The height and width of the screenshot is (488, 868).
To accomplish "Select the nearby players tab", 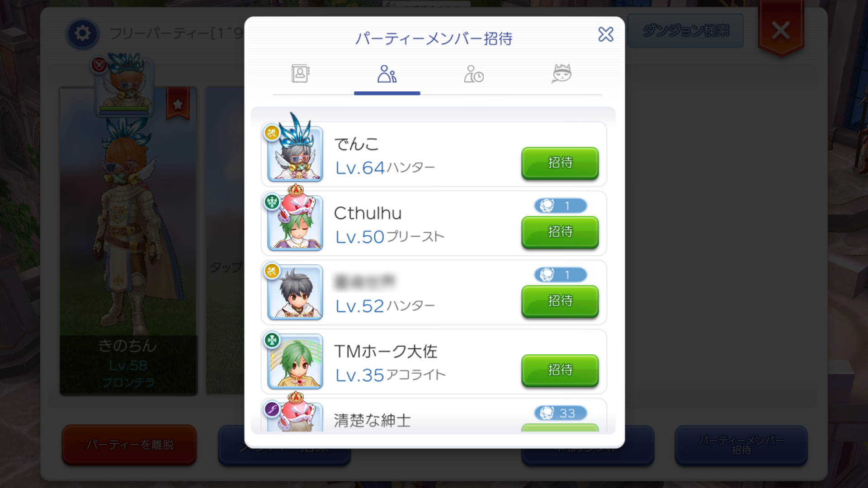I will (387, 74).
